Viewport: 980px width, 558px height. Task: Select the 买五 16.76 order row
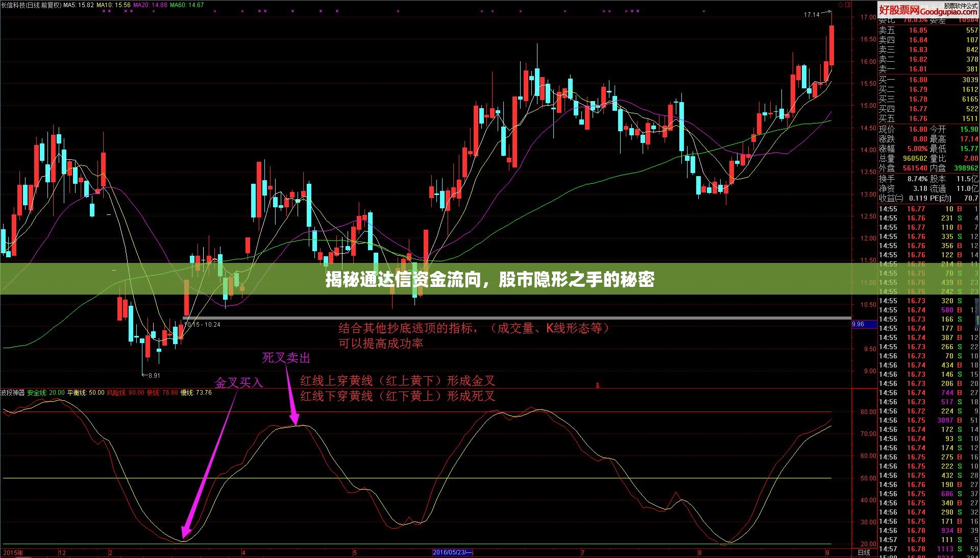point(928,119)
